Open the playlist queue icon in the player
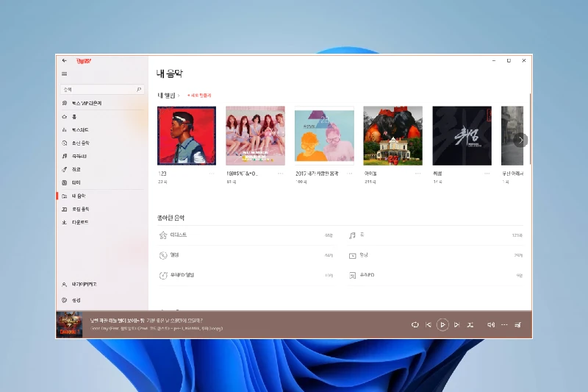Image resolution: width=588 pixels, height=392 pixels. point(518,325)
